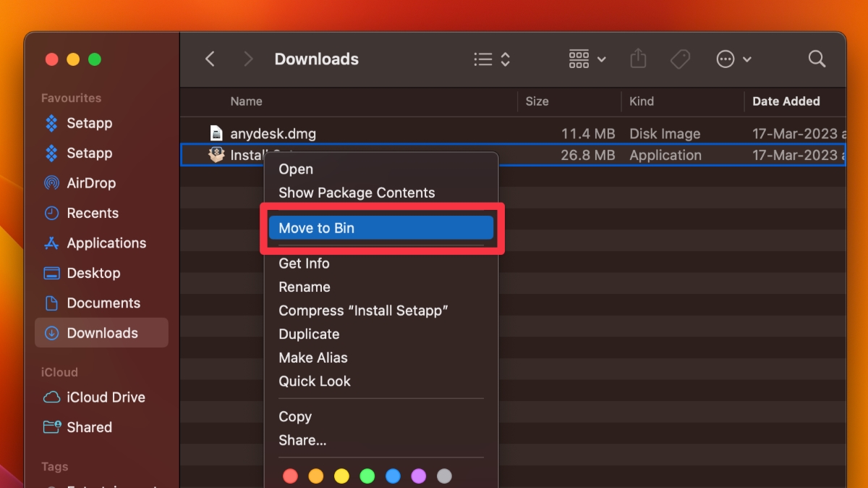
Task: Click the Share icon in the toolbar
Action: click(x=638, y=59)
